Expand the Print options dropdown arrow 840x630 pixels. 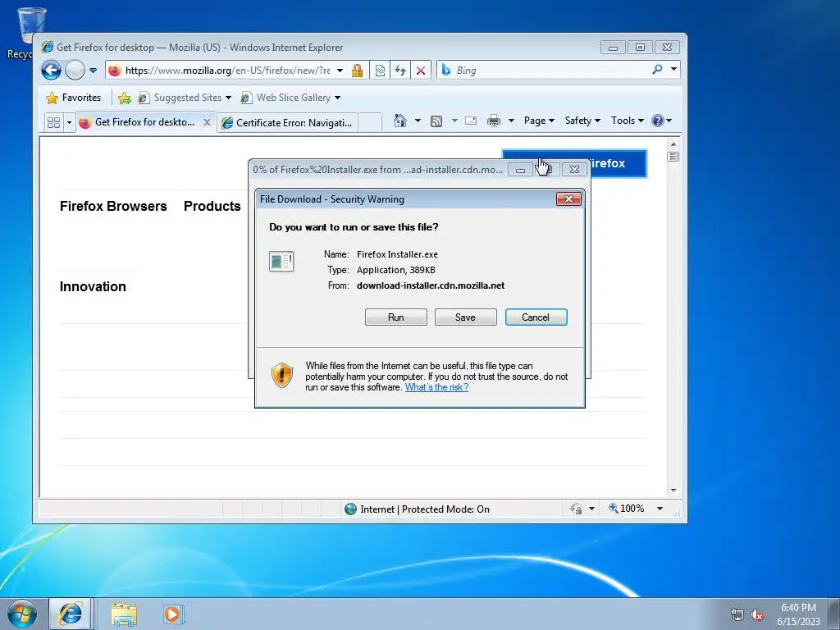pos(511,121)
